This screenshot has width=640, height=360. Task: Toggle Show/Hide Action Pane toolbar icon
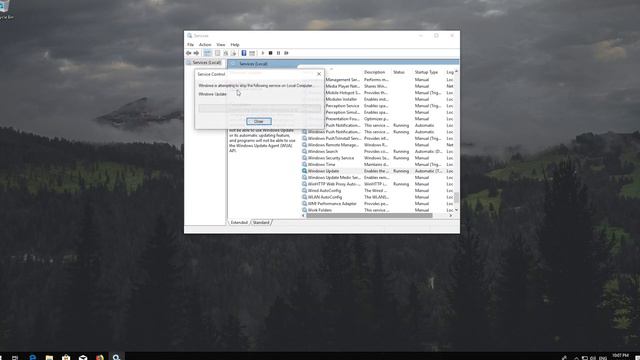(x=252, y=53)
